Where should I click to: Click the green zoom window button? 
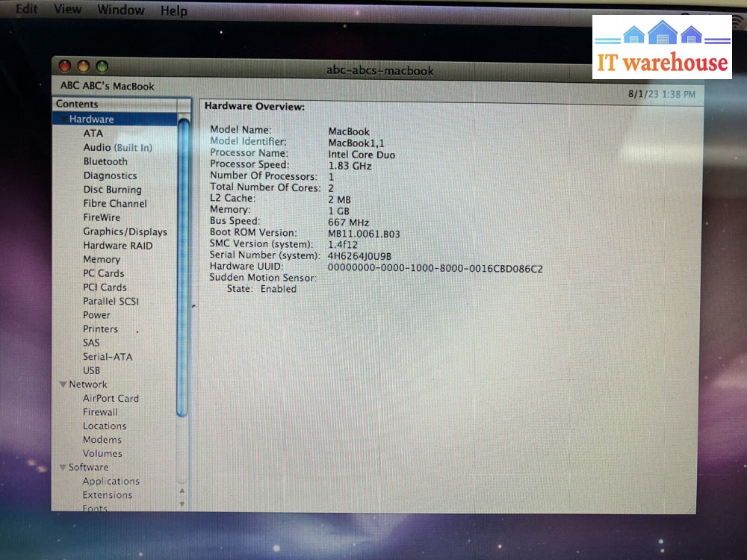(102, 67)
